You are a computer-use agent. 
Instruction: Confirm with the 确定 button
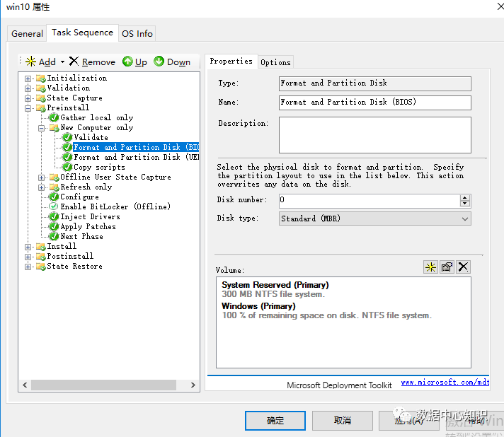pos(275,420)
